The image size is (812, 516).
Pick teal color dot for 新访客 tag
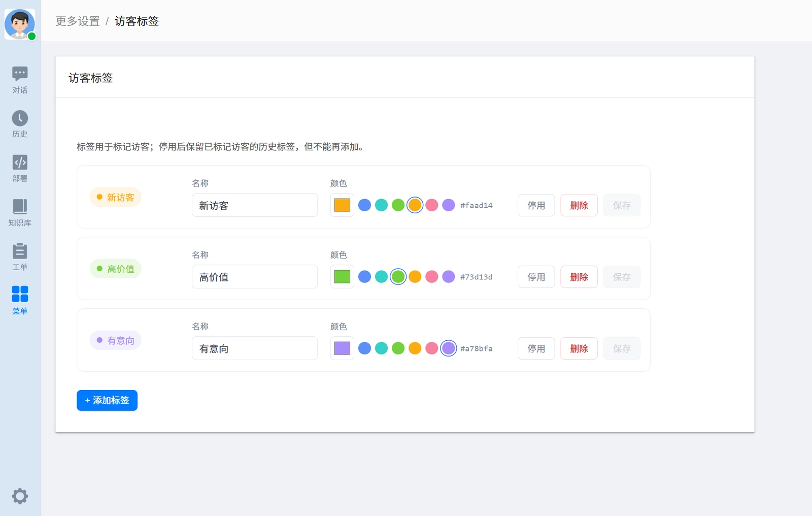click(x=381, y=205)
